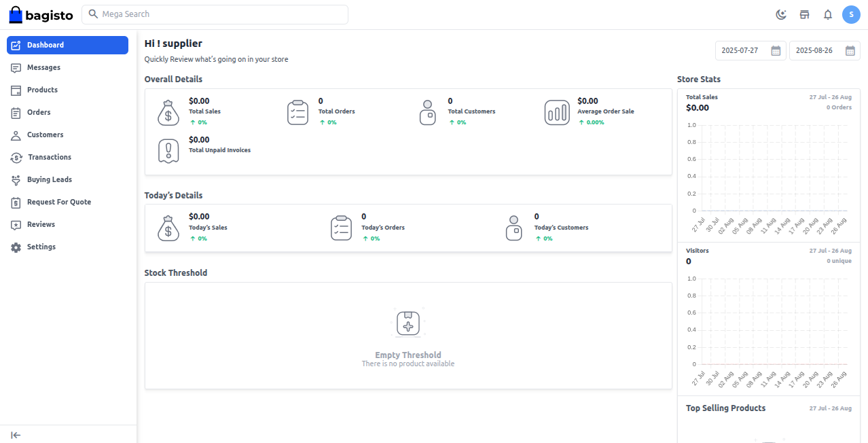Open Buying Leads via its icon
The image size is (868, 443).
pyautogui.click(x=15, y=179)
